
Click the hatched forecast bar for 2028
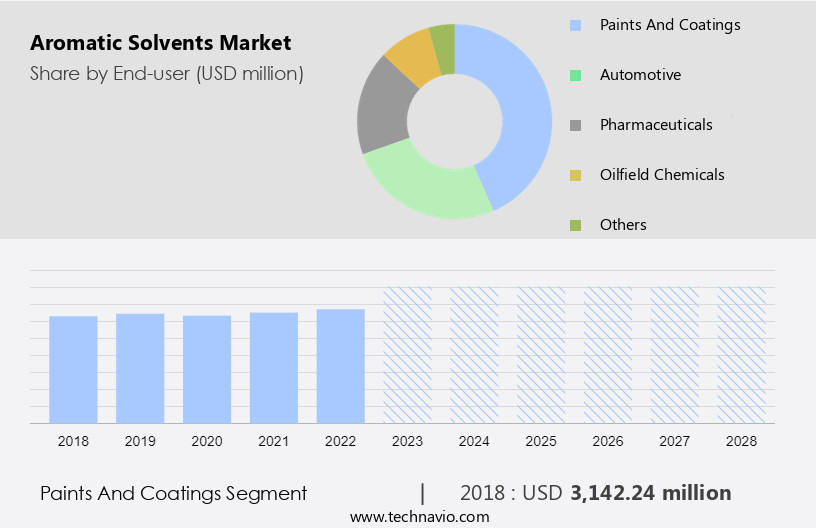pos(742,355)
